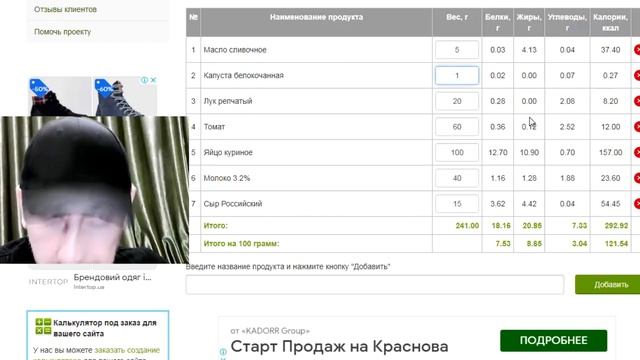Open Помочь проекту sidebar link
Screen dimensions: 640x360
(62, 31)
